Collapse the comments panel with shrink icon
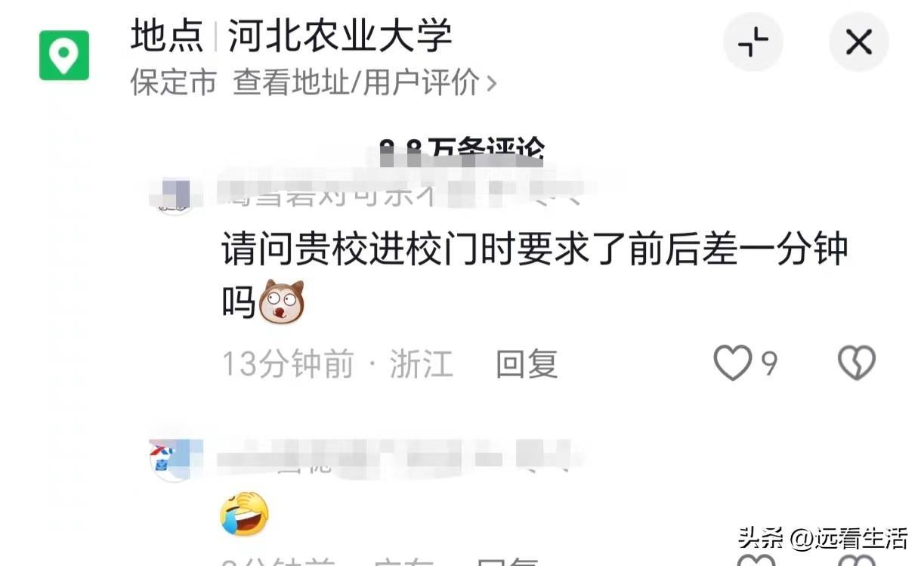This screenshot has width=924, height=566. coord(753,42)
